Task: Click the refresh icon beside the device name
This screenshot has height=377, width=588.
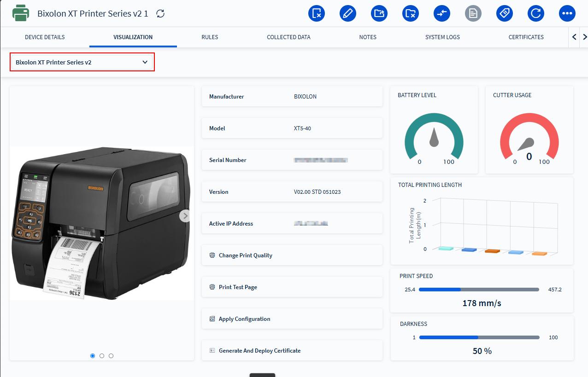Action: point(160,14)
